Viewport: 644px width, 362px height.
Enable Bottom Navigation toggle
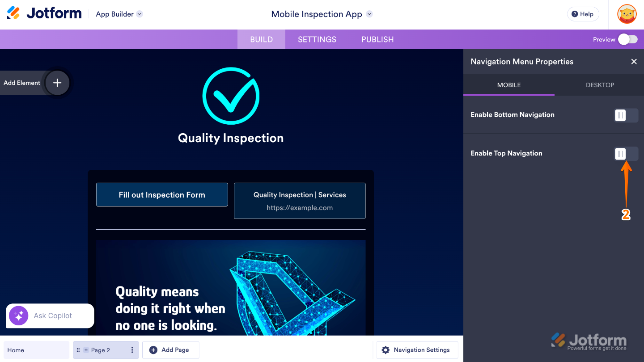(626, 115)
